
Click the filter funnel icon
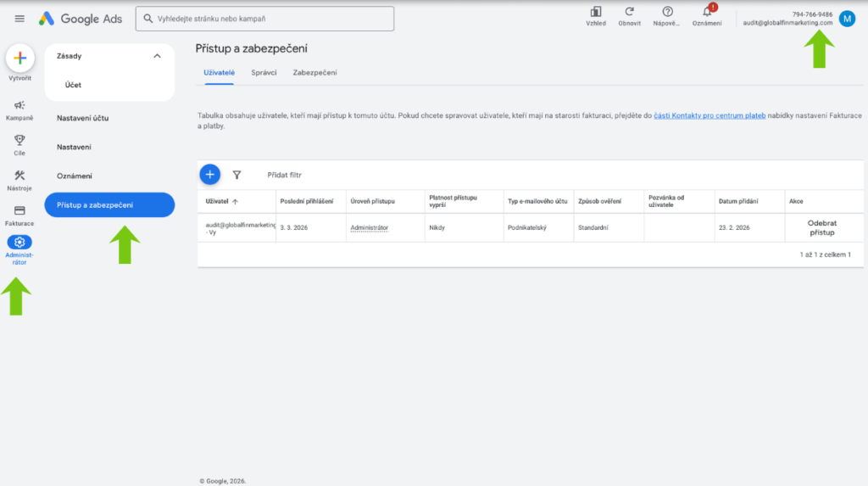click(237, 175)
